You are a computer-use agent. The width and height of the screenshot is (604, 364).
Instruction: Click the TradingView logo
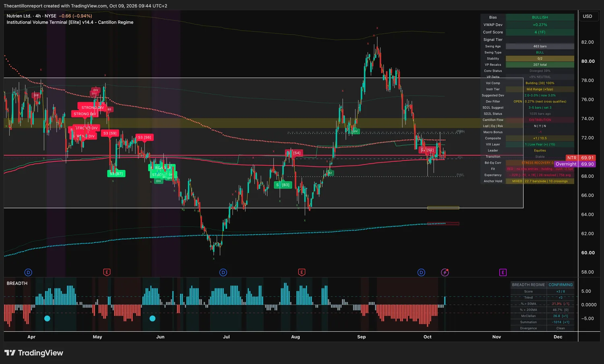34,353
